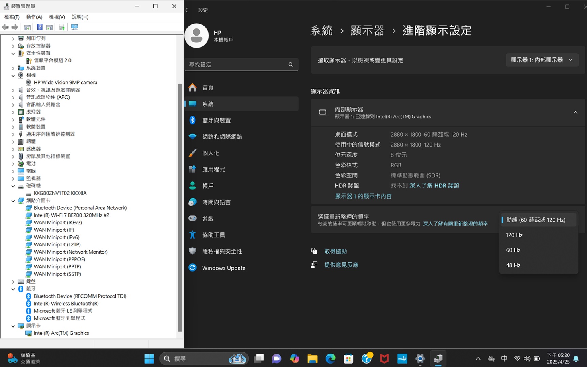Image resolution: width=588 pixels, height=368 pixels.
Task: Choose 48 Hz from refresh rate list
Action: [x=513, y=266]
